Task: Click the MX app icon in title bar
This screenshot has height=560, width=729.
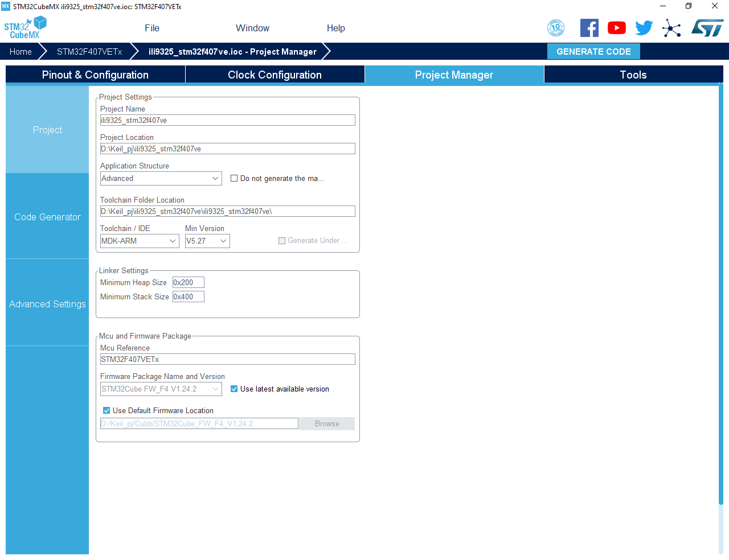Action: [6, 6]
